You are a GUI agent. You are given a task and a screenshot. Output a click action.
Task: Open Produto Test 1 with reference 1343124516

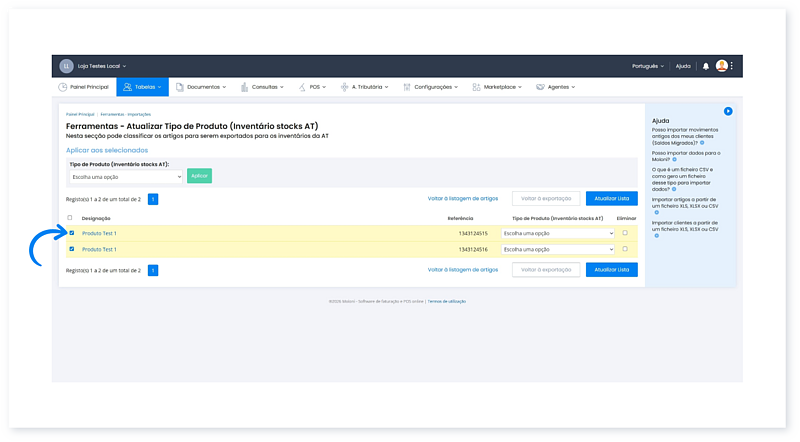click(x=99, y=250)
